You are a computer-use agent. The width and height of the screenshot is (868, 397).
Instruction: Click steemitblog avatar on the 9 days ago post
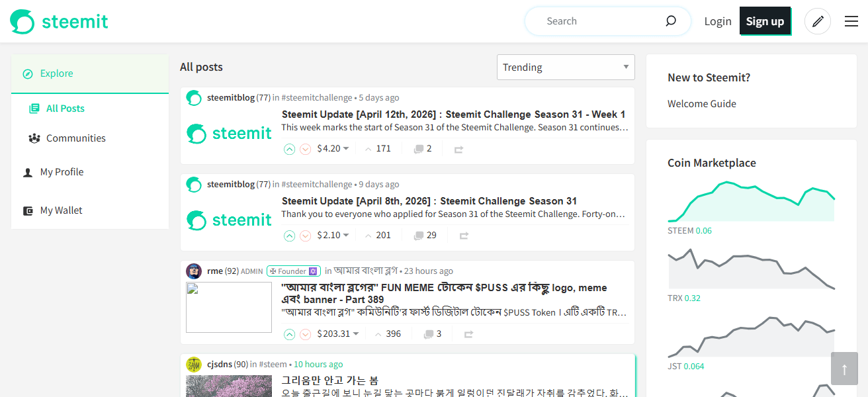point(194,185)
